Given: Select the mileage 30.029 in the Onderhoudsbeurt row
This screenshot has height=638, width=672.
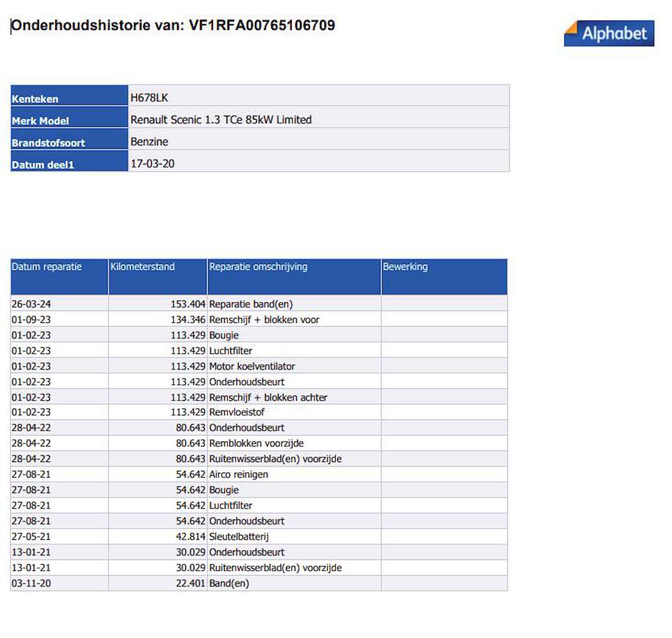Looking at the screenshot, I should [190, 552].
